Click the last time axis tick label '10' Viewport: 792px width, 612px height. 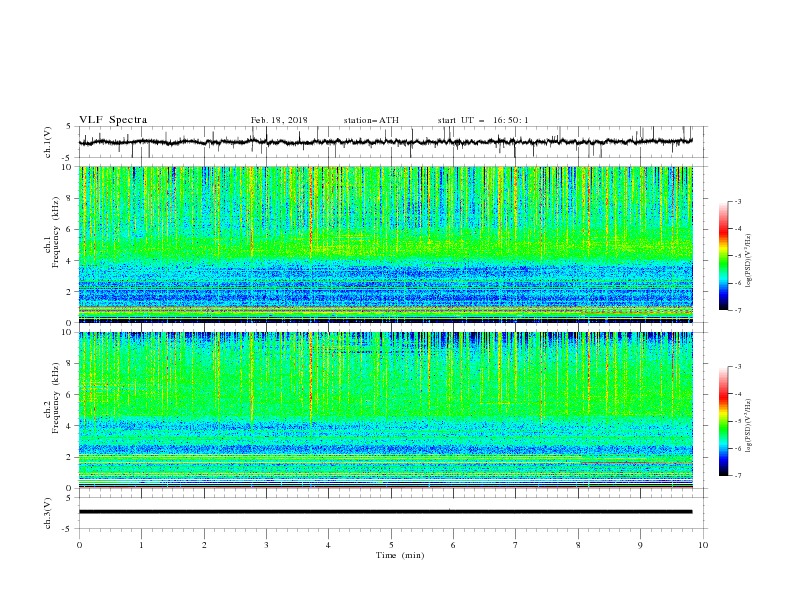[x=703, y=545]
